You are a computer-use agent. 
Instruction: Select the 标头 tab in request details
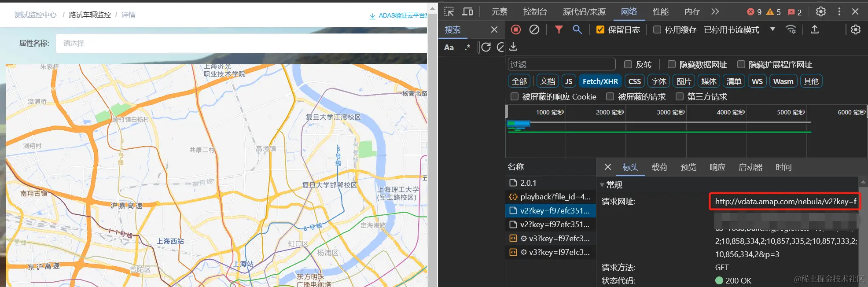(x=630, y=167)
